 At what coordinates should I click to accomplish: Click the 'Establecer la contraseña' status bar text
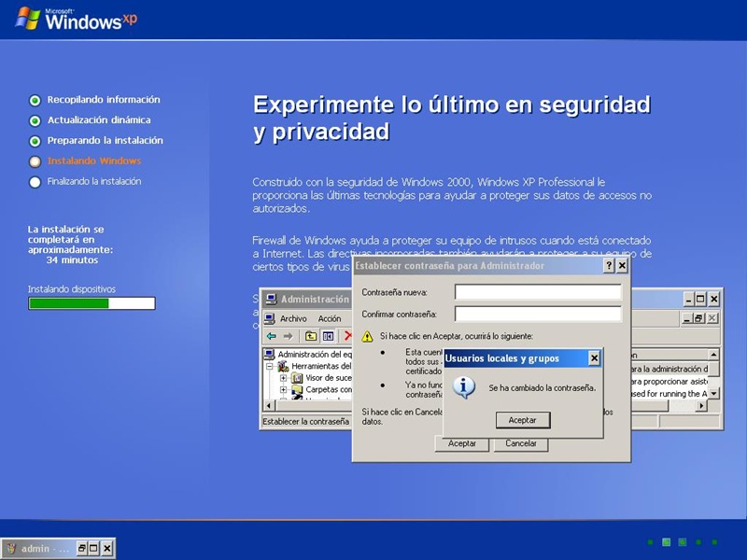click(306, 422)
